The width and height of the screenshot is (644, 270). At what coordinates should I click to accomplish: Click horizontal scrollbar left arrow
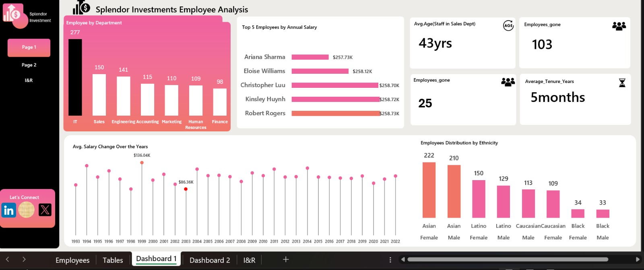(x=402, y=260)
